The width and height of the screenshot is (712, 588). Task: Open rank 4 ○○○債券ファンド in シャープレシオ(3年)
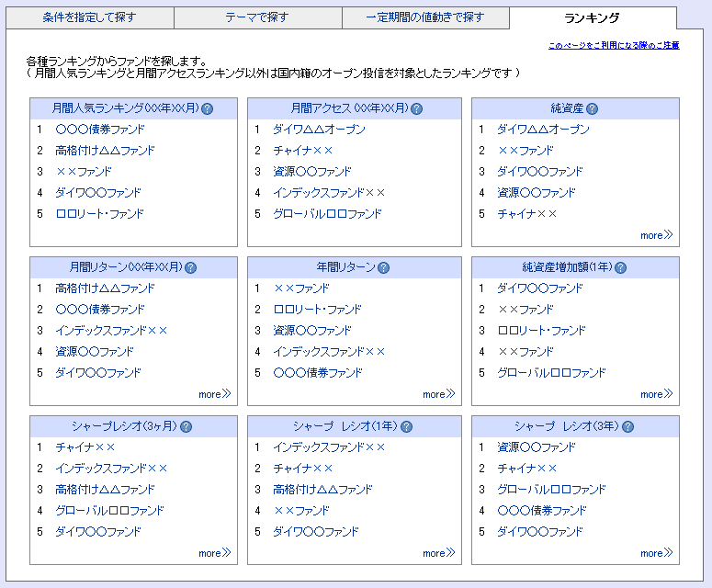(542, 510)
